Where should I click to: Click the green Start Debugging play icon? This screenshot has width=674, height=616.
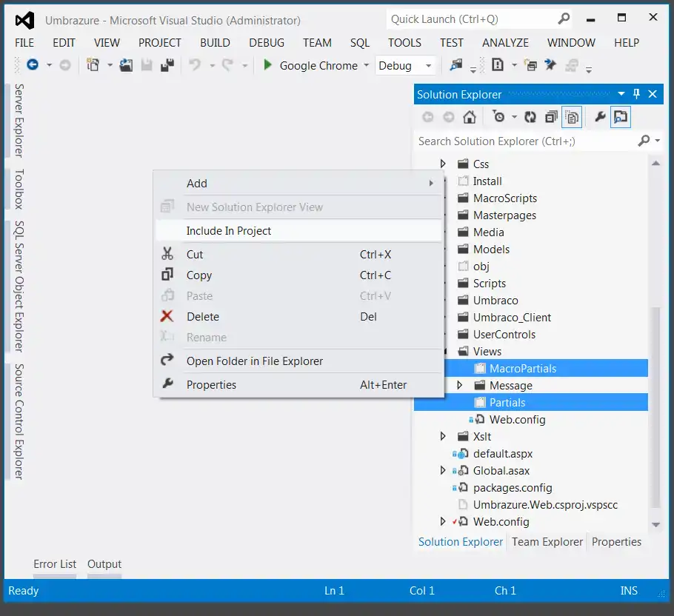click(x=267, y=65)
